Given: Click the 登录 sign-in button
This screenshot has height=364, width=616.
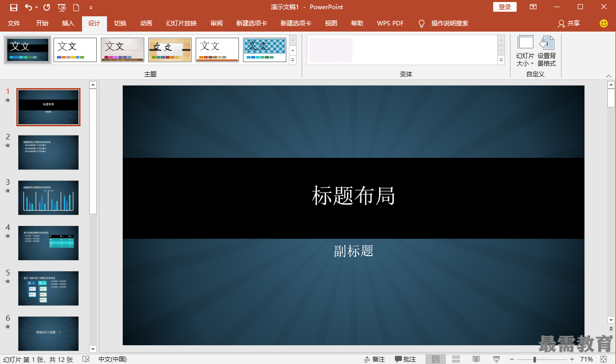Looking at the screenshot, I should point(504,7).
